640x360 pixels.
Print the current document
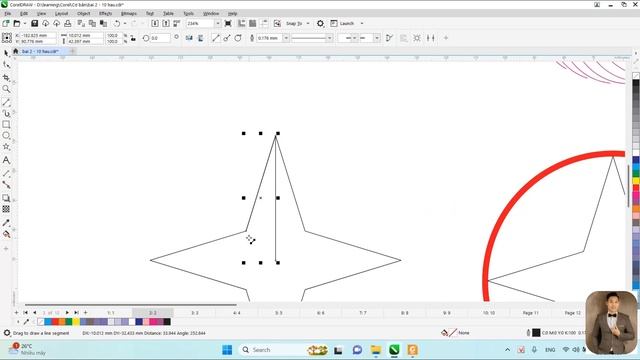pos(68,24)
